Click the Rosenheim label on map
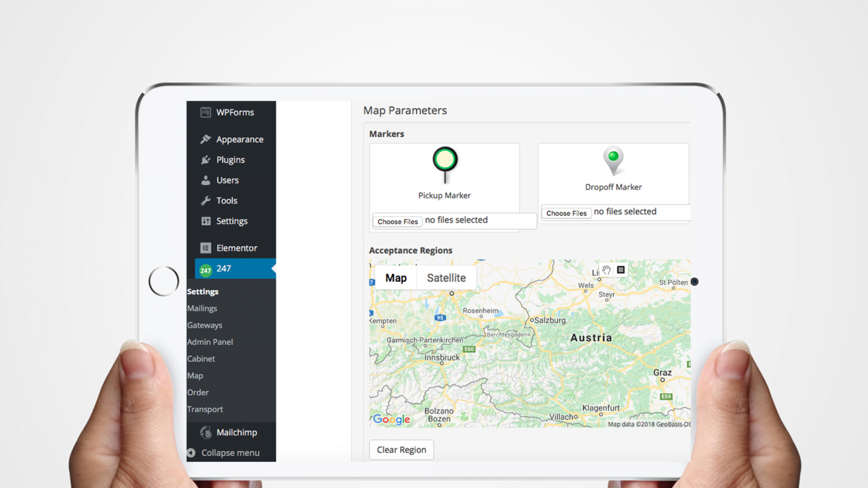 481,311
